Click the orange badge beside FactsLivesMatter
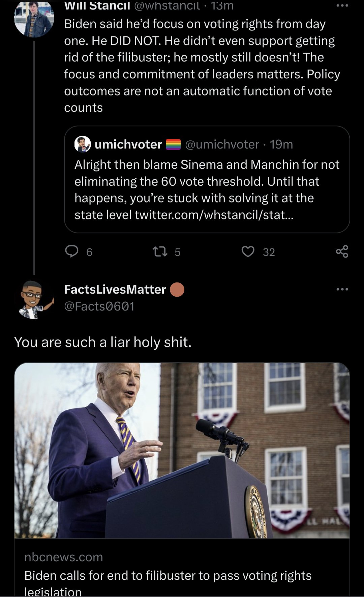The image size is (364, 597). coord(177,290)
